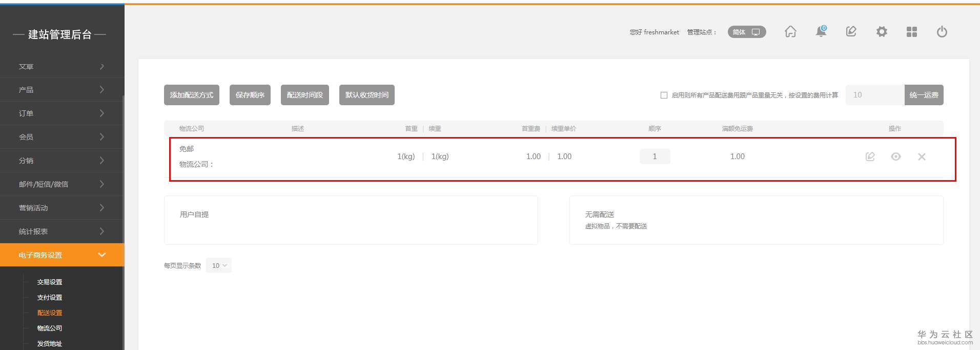980x350 pixels.
Task: Click the 顺序 input field showing 1
Action: point(655,157)
